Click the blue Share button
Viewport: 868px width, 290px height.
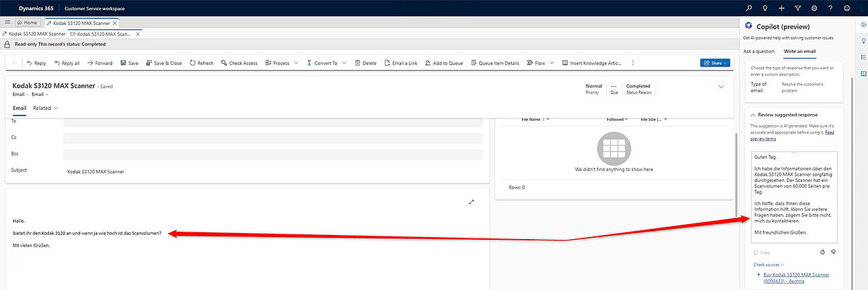coord(715,63)
